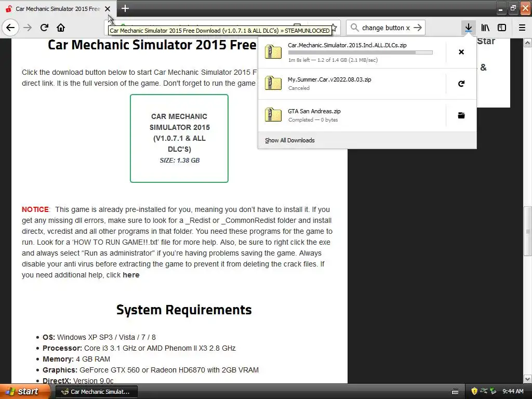Click the vertical scrollbar thumb

click(528, 231)
